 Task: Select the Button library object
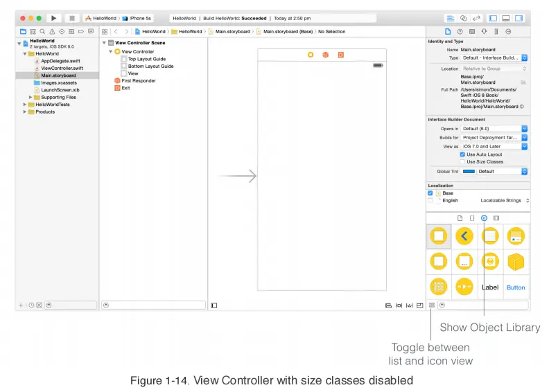click(516, 287)
